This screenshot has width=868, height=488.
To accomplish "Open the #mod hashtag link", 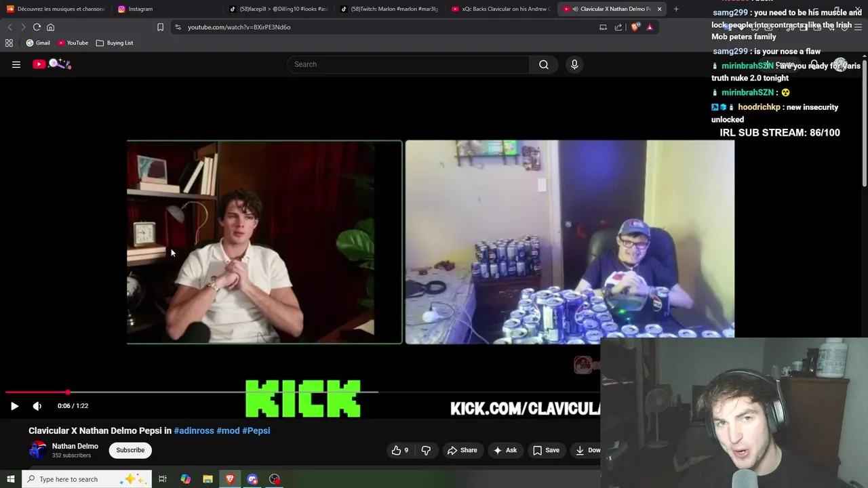I will pos(228,430).
